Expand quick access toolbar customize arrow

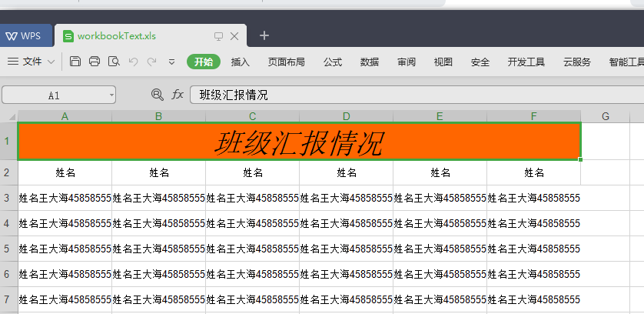(x=171, y=62)
